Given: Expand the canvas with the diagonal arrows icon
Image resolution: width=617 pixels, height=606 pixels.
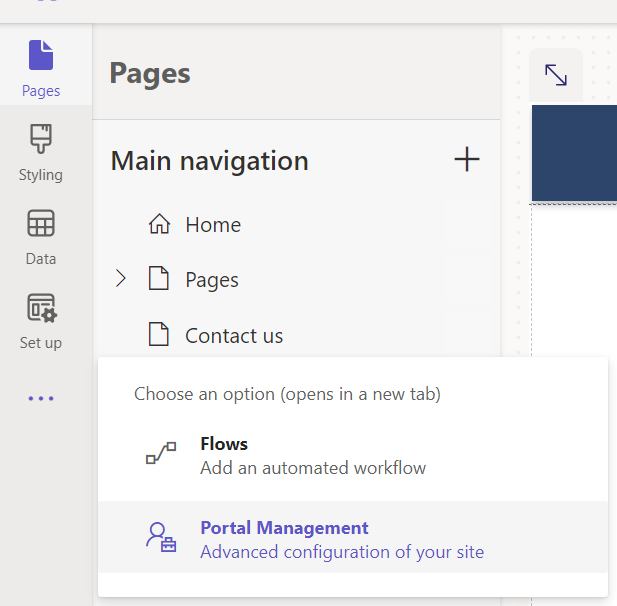Looking at the screenshot, I should point(556,75).
